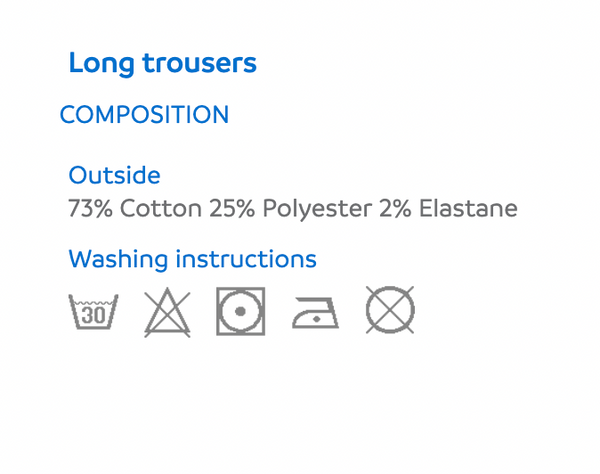The image size is (600, 474).
Task: Click the Washing instructions heading
Action: tap(192, 259)
